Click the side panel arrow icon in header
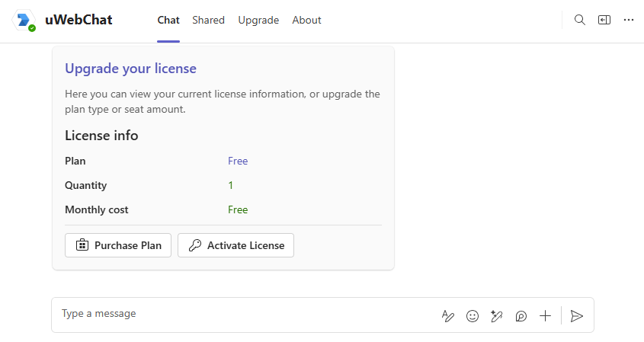Viewport: 644px width, 342px height. pos(604,21)
